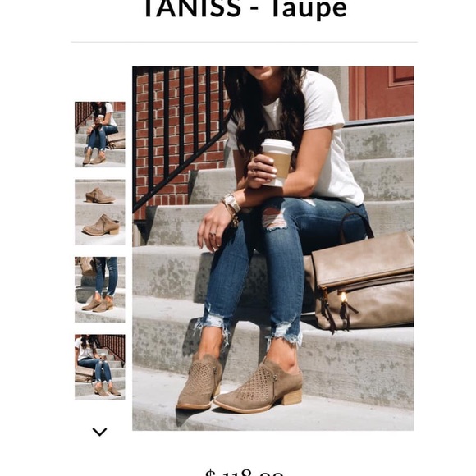Click the wristwatch in the main photo
The image size is (476, 476).
point(231,203)
